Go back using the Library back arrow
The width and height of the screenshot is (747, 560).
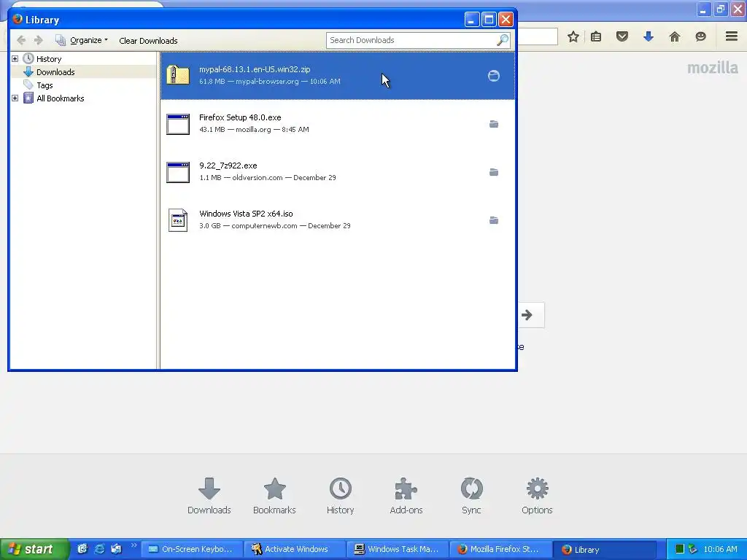(x=21, y=41)
